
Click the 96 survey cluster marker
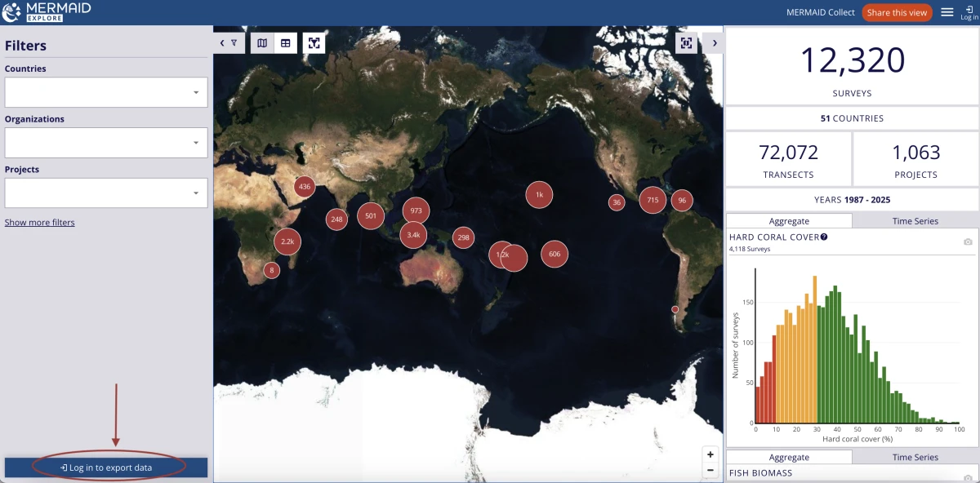point(682,200)
